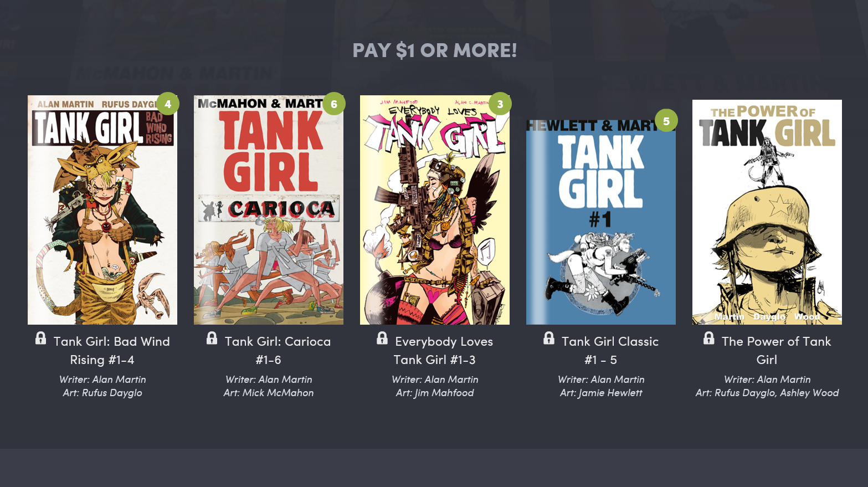Click the lock icon beside Bad Wind Rising
868x487 pixels.
point(40,338)
